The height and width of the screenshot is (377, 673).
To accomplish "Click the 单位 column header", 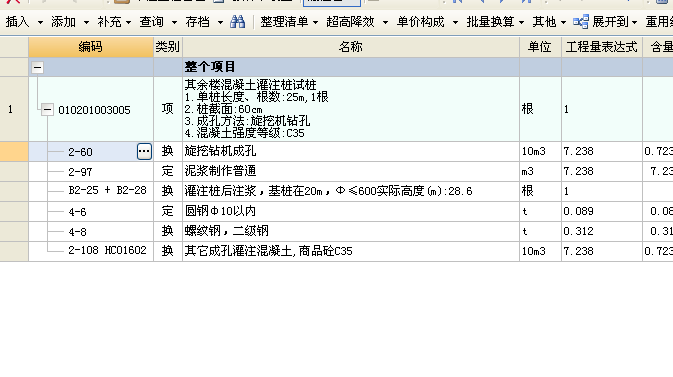I will [x=540, y=47].
